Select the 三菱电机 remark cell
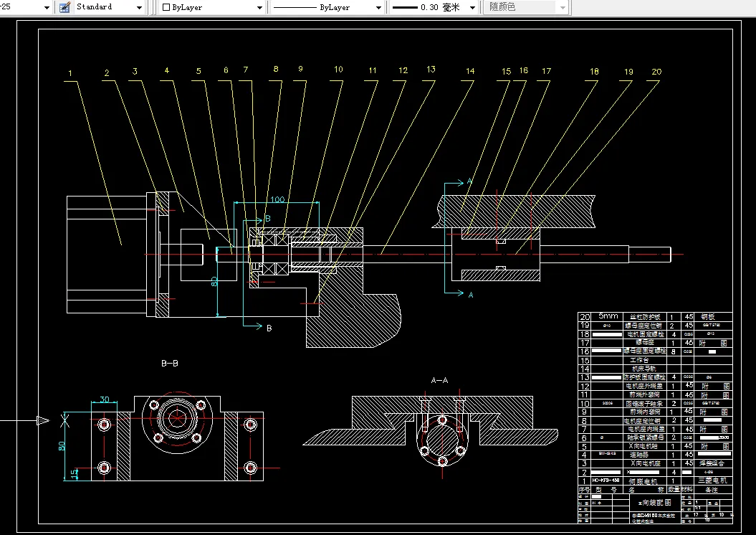The width and height of the screenshot is (756, 535). pos(712,480)
